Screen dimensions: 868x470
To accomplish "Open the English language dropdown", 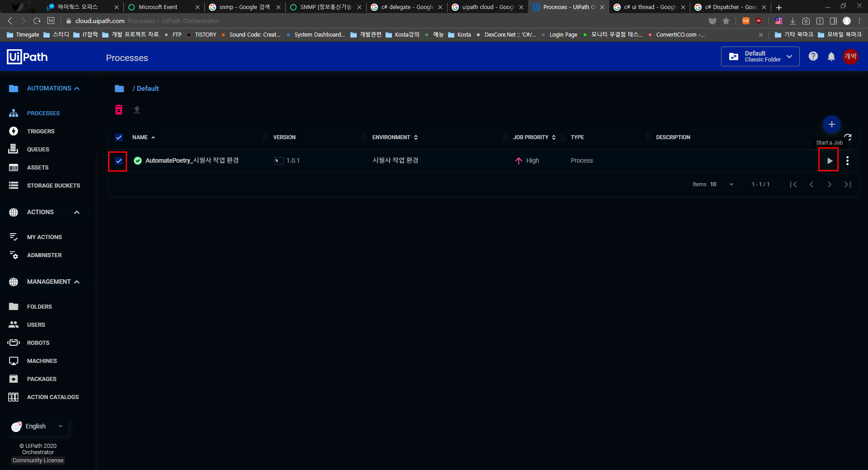I will (x=38, y=426).
